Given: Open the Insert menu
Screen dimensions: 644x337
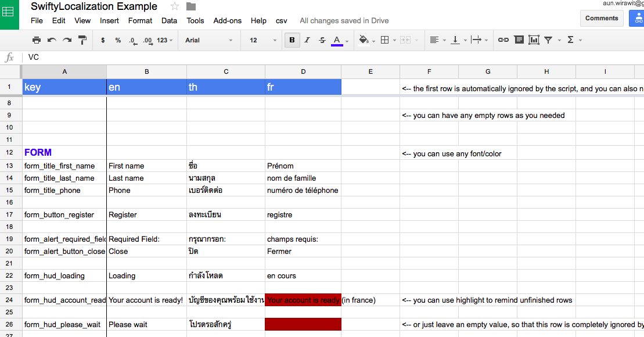Looking at the screenshot, I should pos(109,20).
